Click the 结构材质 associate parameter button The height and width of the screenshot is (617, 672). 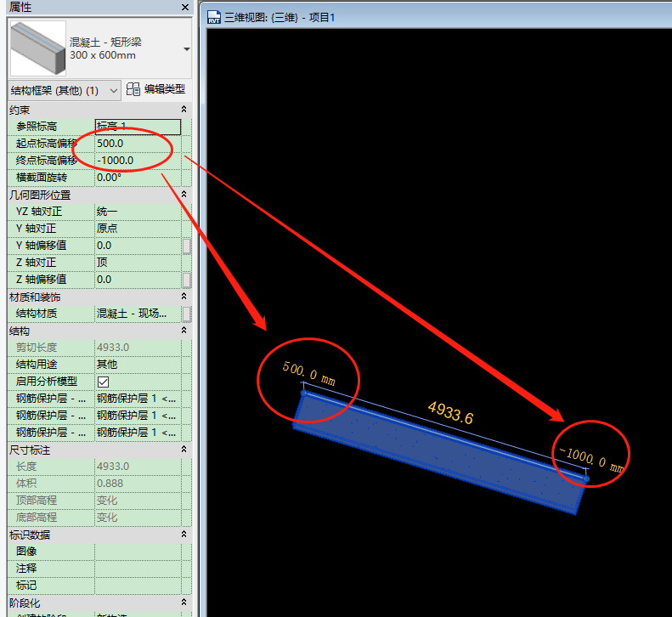(x=186, y=314)
